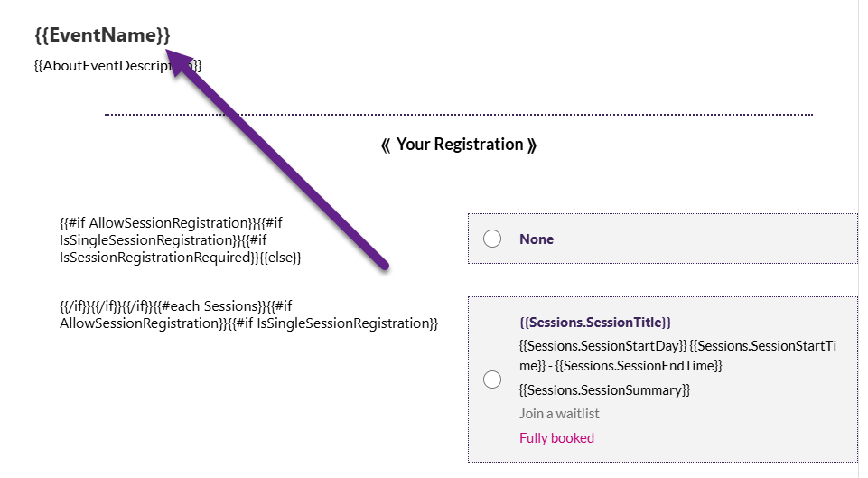The height and width of the screenshot is (478, 868).
Task: Click the {{EventName}} heading placeholder
Action: tap(101, 35)
